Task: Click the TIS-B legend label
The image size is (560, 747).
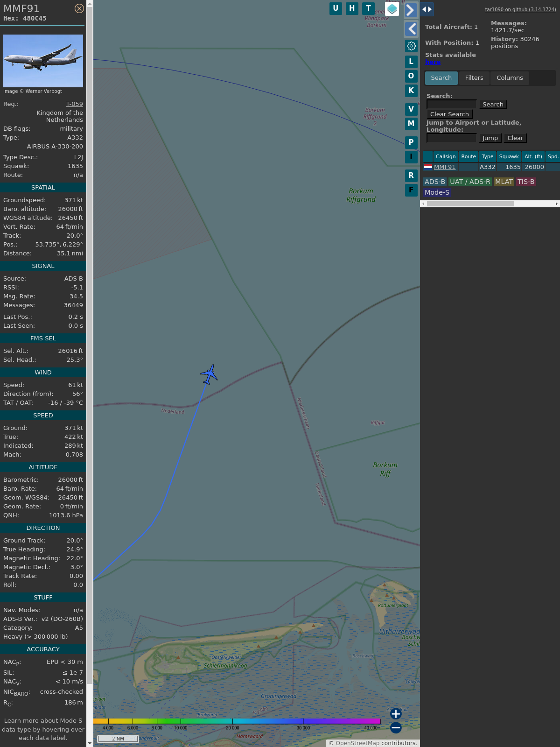Action: [x=526, y=182]
